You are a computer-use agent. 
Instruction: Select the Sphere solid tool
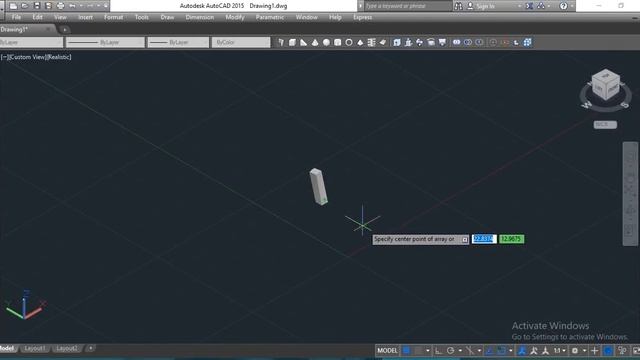326,42
